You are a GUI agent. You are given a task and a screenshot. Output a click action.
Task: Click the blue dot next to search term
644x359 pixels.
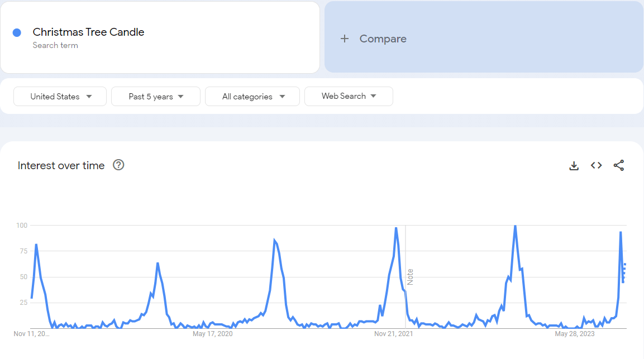pos(17,33)
